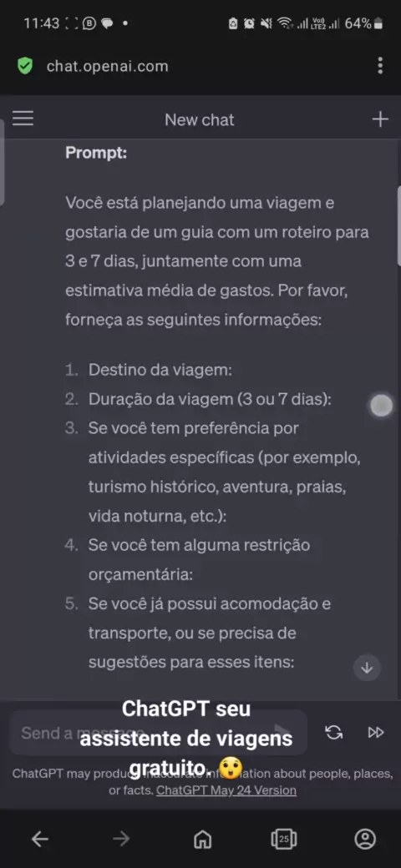The image size is (401, 868).
Task: Tap the floating gray circle touch indicator
Action: [x=381, y=406]
